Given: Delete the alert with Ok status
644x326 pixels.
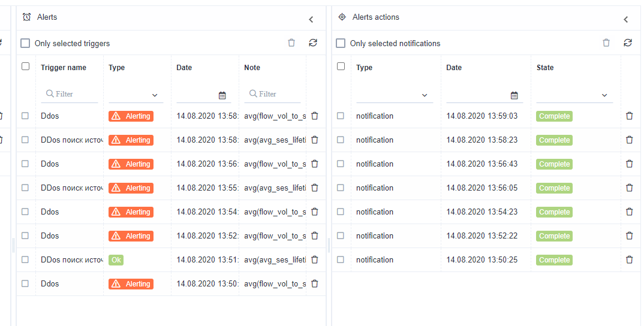Looking at the screenshot, I should (x=315, y=259).
